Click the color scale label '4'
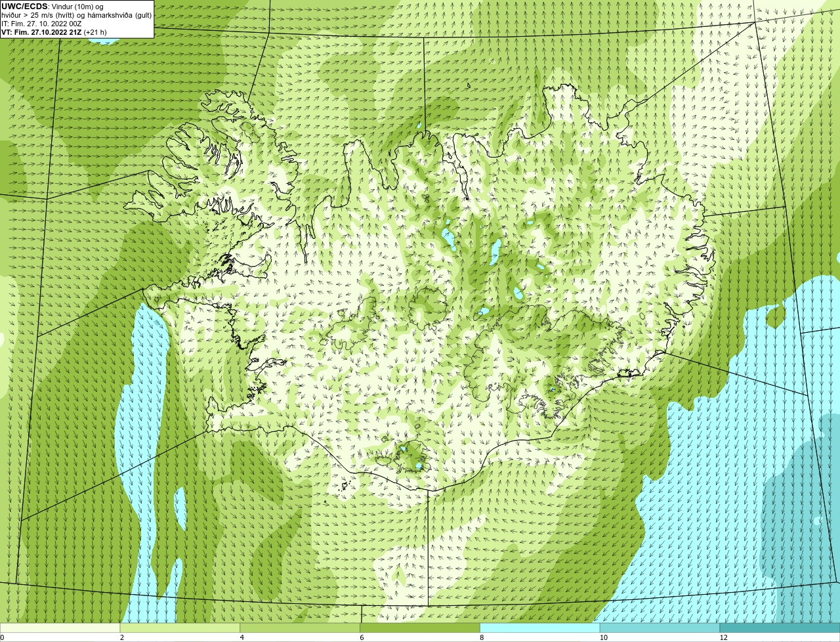This screenshot has height=642, width=840. (241, 637)
